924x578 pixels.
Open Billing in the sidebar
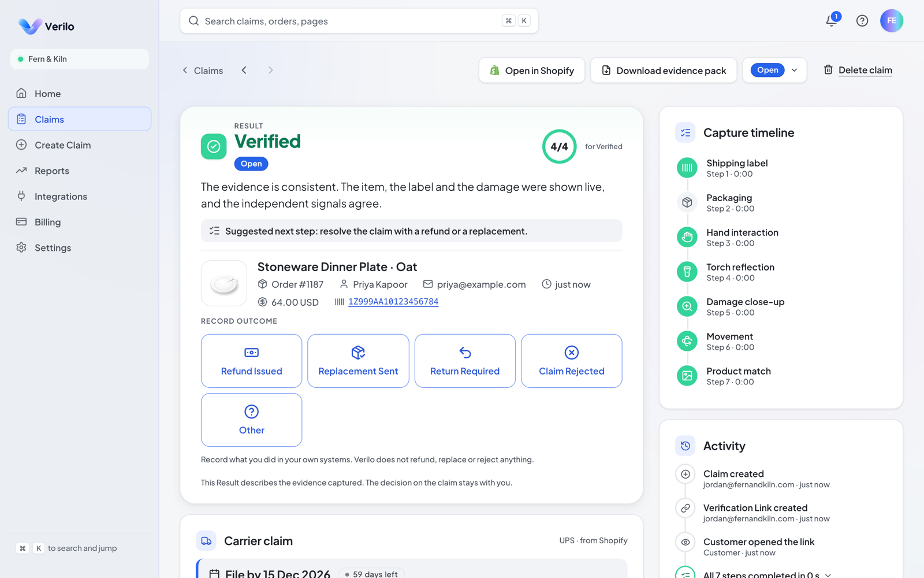pyautogui.click(x=80, y=222)
